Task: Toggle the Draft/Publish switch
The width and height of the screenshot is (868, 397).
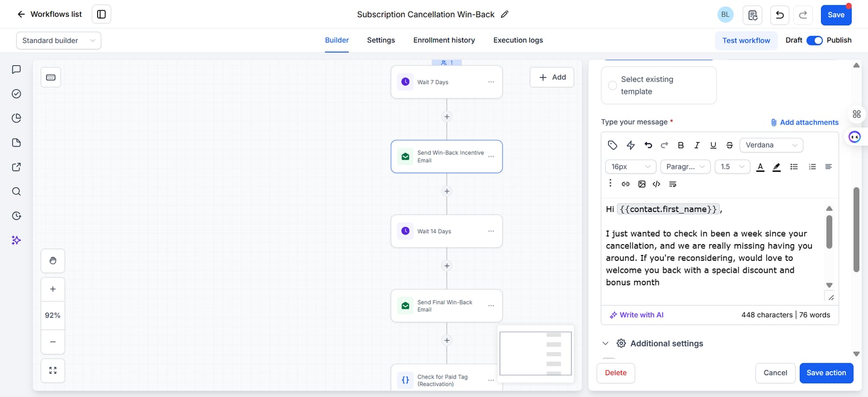Action: pos(814,40)
